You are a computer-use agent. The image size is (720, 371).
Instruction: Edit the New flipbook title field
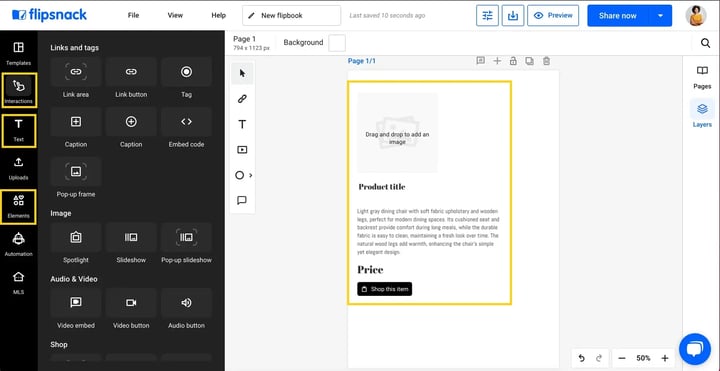pyautogui.click(x=292, y=16)
